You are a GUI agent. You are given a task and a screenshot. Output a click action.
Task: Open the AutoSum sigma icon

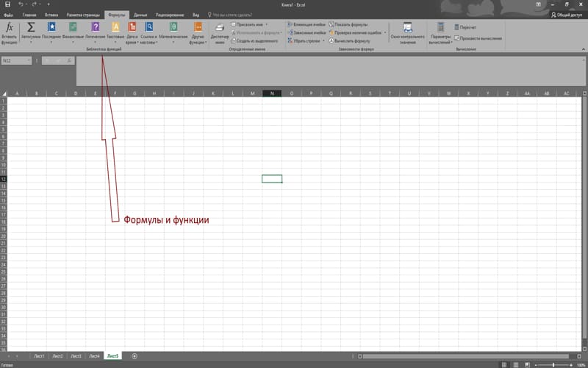(x=31, y=27)
